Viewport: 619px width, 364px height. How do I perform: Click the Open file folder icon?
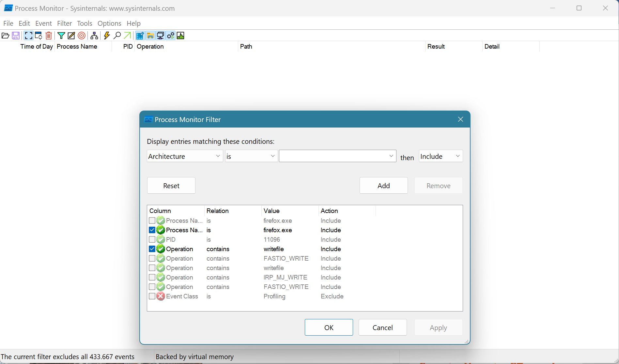pos(6,36)
